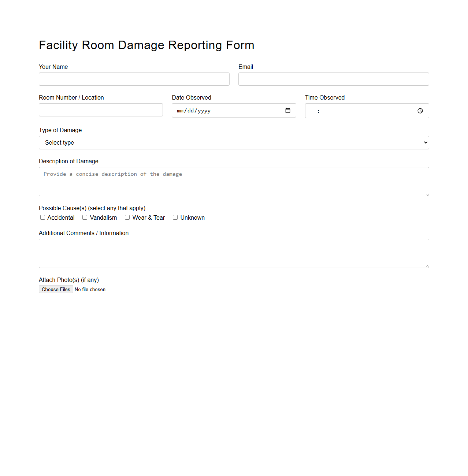
Task: Click the form title heading
Action: tap(146, 45)
